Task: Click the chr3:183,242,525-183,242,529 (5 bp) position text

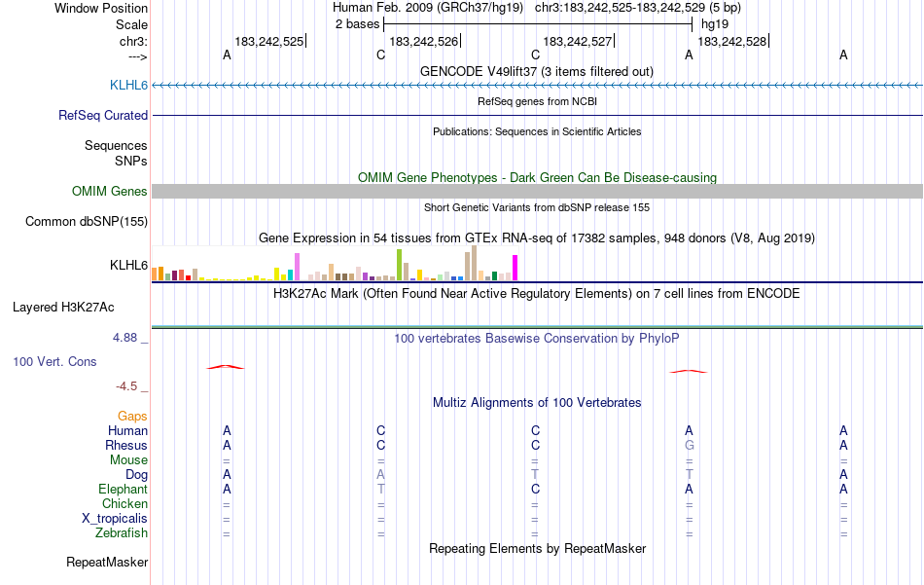Action: coord(638,8)
